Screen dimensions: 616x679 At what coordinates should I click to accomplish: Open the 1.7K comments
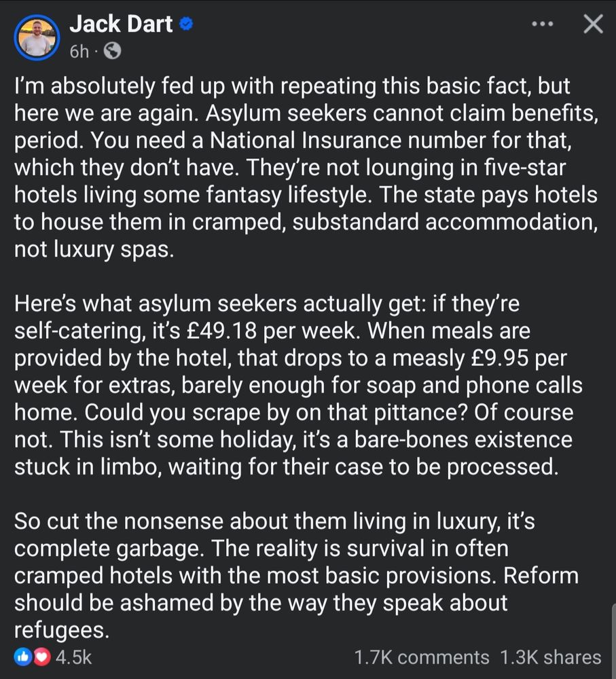click(x=422, y=657)
